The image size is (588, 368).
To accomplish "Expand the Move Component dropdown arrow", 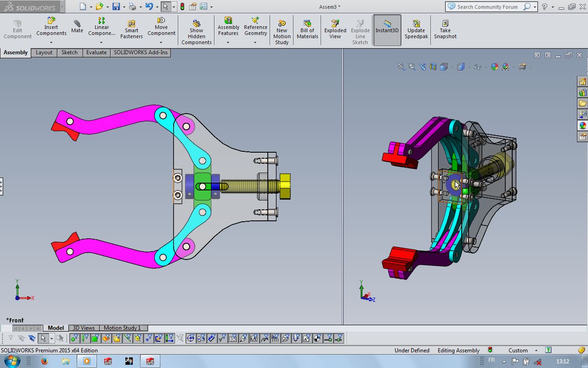I will point(161,42).
